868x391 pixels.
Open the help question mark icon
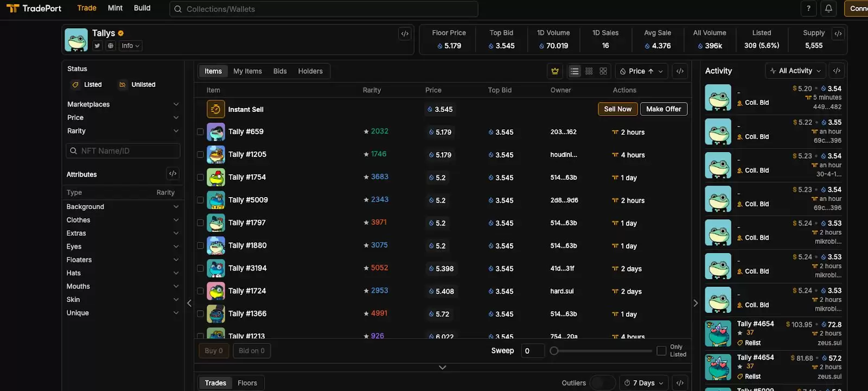(x=808, y=9)
